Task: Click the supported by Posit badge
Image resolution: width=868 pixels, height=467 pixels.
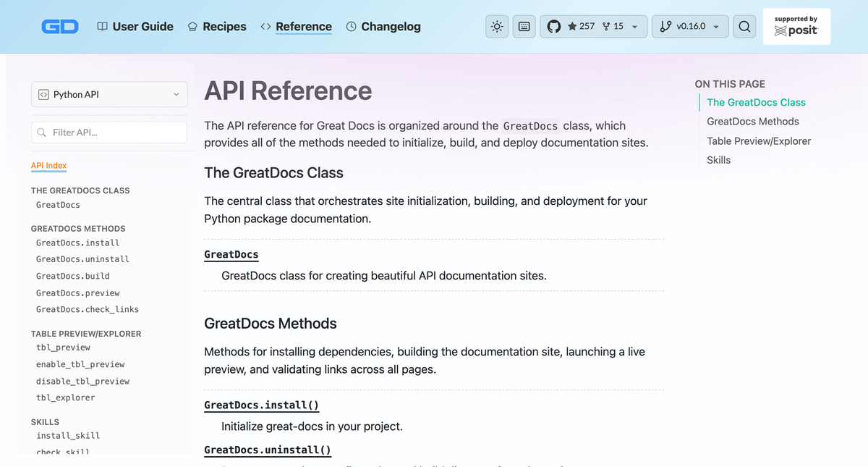Action: [796, 26]
